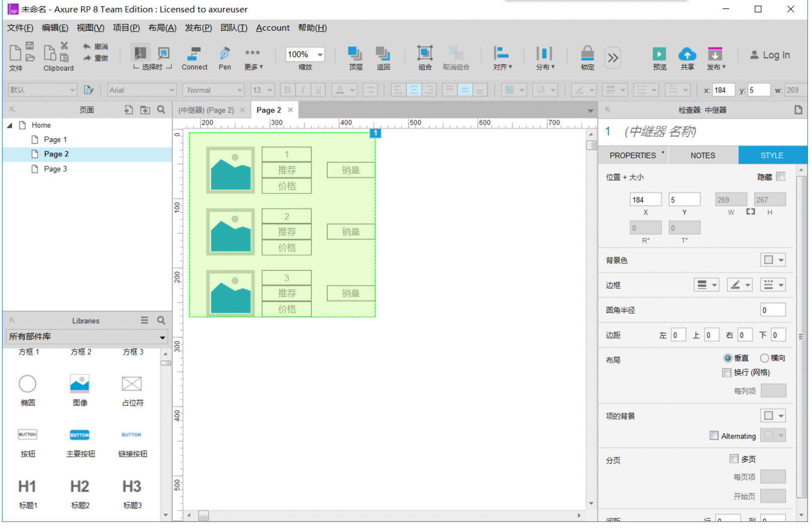Viewport: 812px width, 529px height.
Task: Open the item background (项的背景) swatch
Action: point(773,415)
